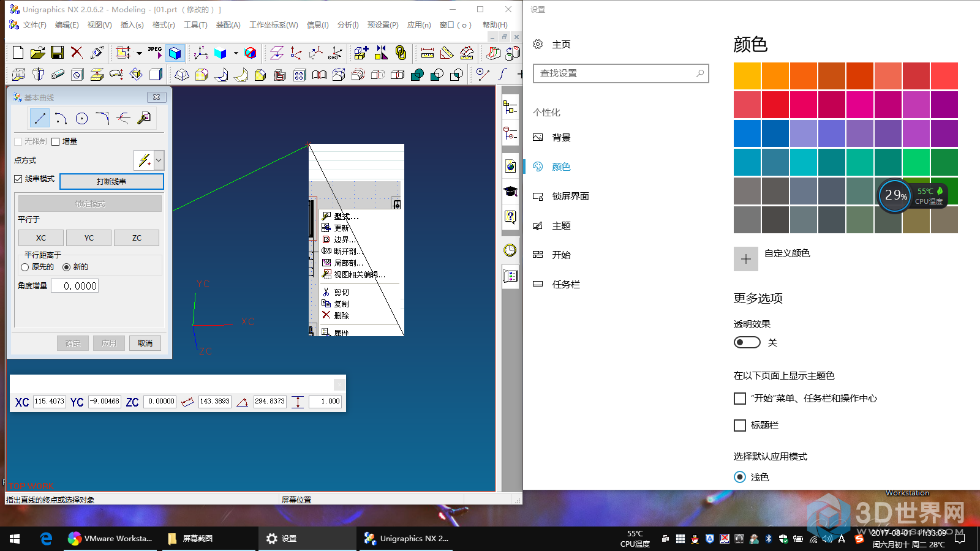Viewport: 980px width, 551px height.
Task: Click the XC coordinate value field
Action: [x=49, y=402]
